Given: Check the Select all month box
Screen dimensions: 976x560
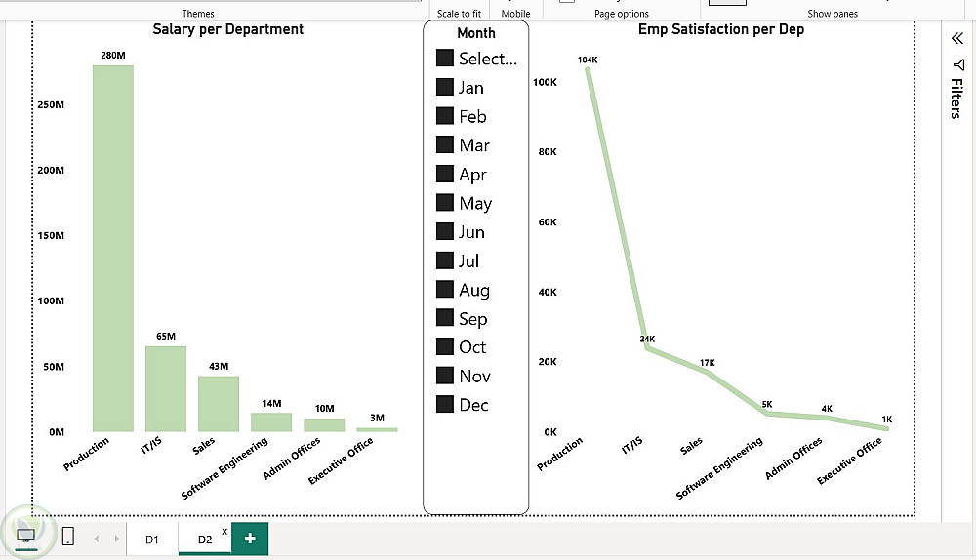Looking at the screenshot, I should pyautogui.click(x=444, y=58).
